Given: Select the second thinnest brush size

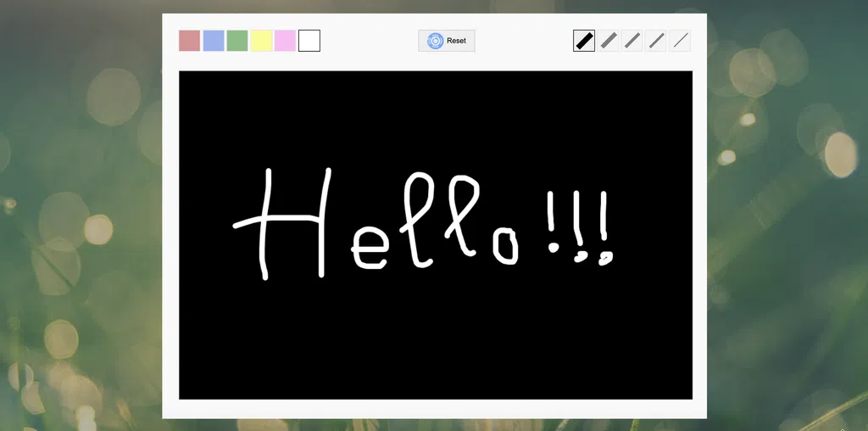Looking at the screenshot, I should 656,41.
